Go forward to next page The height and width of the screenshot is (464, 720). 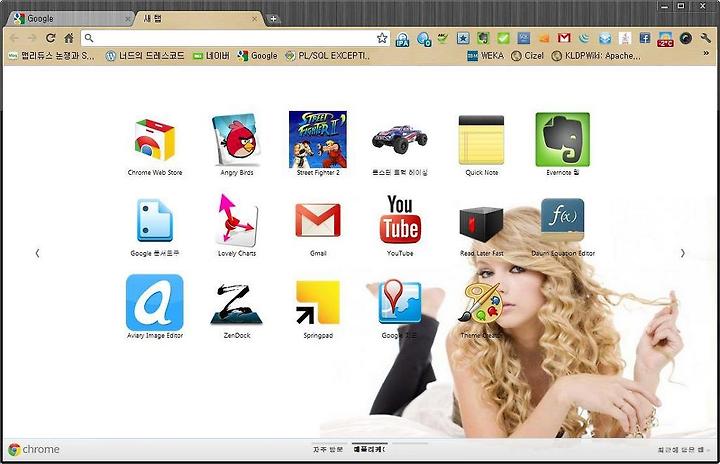pos(32,38)
